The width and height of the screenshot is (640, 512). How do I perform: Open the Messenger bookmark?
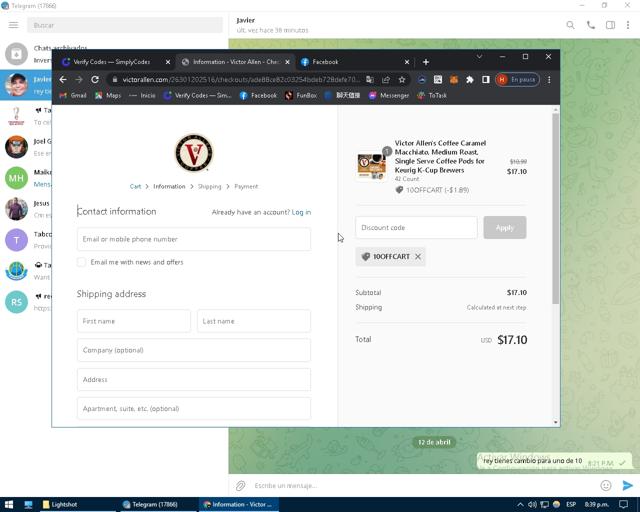pyautogui.click(x=389, y=96)
